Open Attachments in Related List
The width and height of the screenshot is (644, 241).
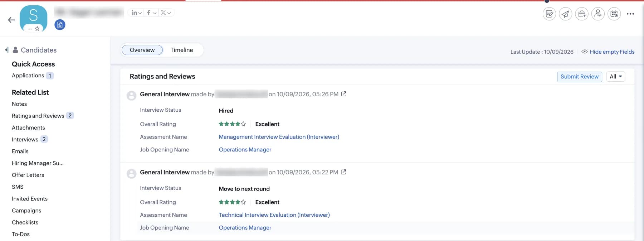[28, 128]
